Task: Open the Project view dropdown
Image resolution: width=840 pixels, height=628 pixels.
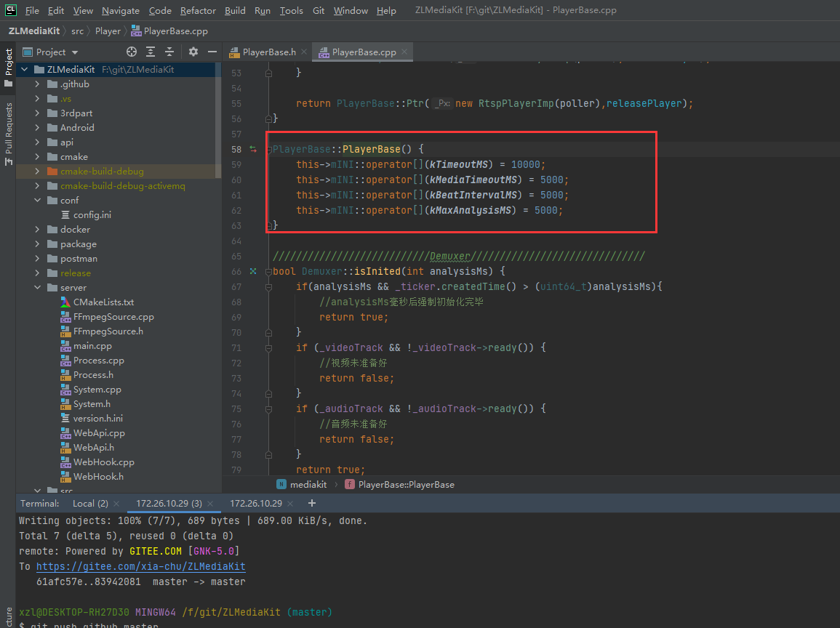Action: pyautogui.click(x=75, y=52)
